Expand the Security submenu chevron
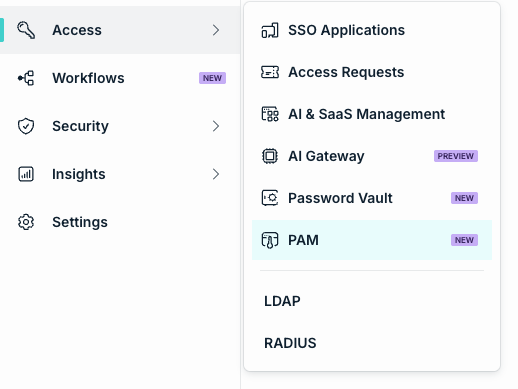Image resolution: width=518 pixels, height=389 pixels. click(216, 126)
